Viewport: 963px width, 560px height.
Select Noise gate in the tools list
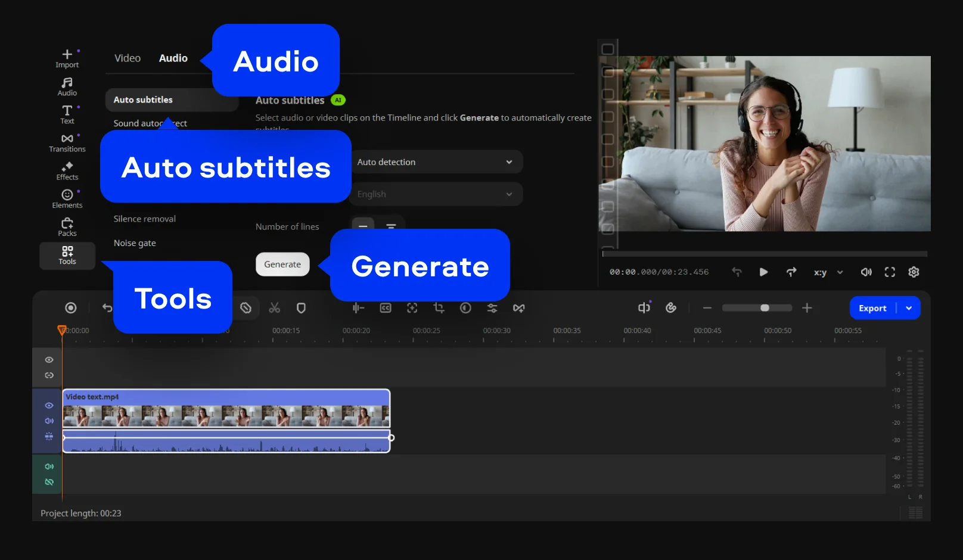click(x=135, y=243)
